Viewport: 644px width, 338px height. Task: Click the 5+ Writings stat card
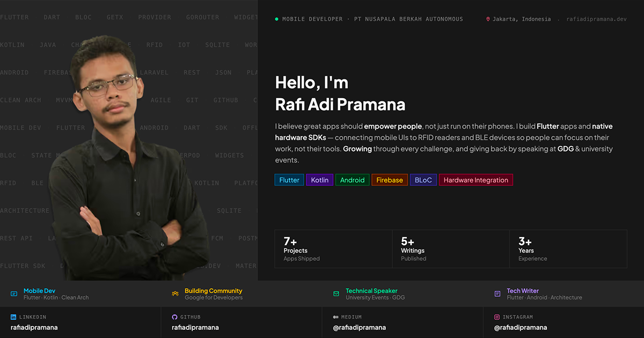click(451, 249)
